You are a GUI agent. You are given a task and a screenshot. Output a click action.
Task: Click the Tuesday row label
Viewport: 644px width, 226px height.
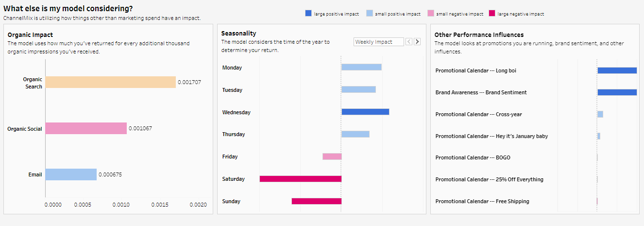pos(232,90)
